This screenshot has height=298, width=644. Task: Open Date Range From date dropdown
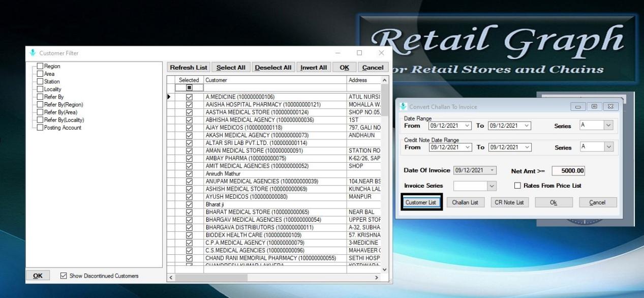point(467,126)
